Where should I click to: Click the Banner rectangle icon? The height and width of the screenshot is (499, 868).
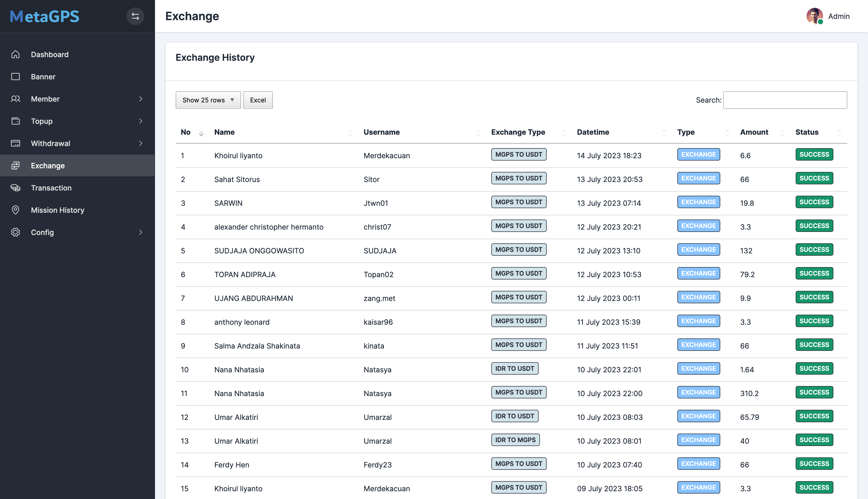click(x=16, y=77)
